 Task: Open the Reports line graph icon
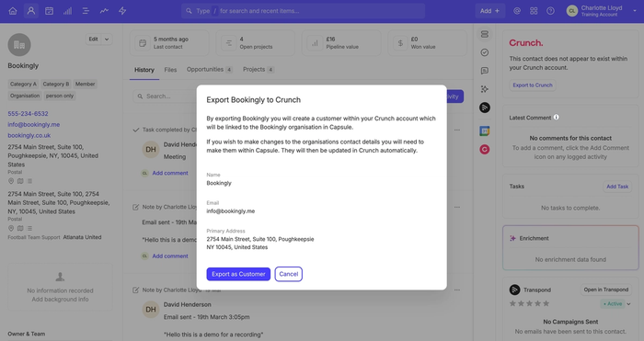pos(104,11)
